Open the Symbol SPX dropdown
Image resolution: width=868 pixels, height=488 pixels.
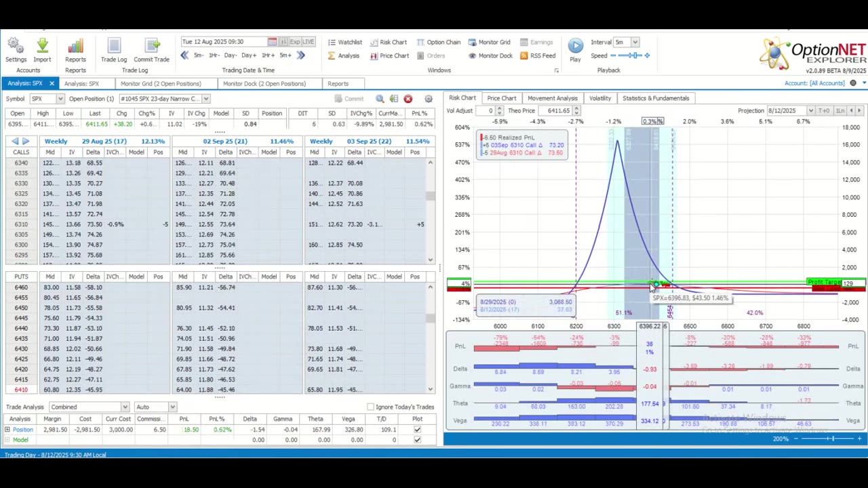point(59,99)
